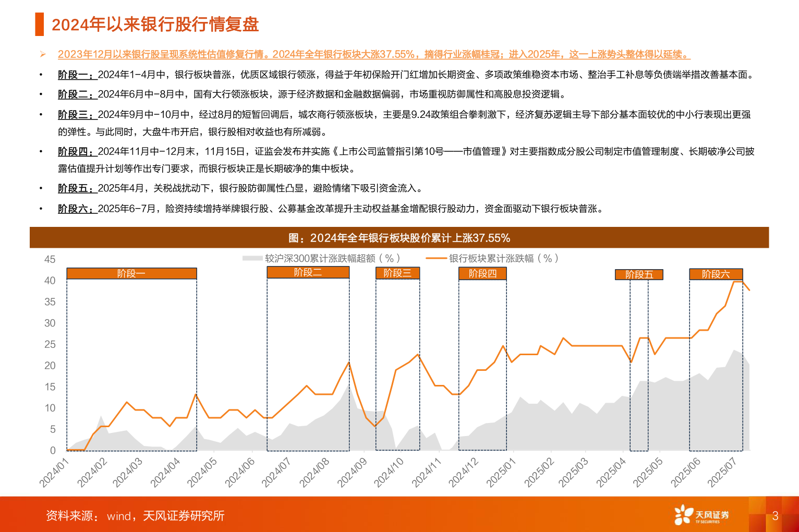Click the page number 3
The image size is (799, 532).
775,516
